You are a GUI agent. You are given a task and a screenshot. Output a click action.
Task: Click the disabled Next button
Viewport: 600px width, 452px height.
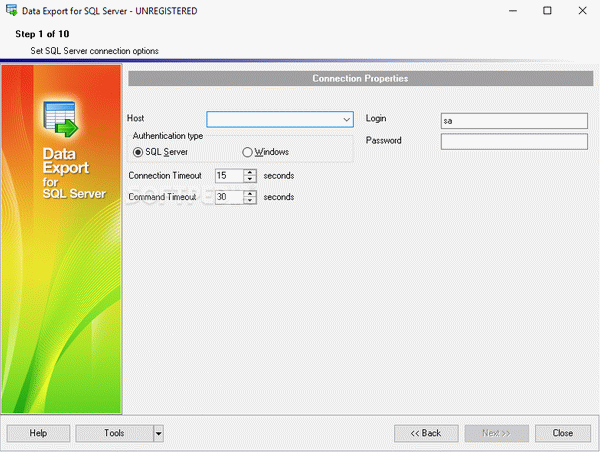(496, 433)
